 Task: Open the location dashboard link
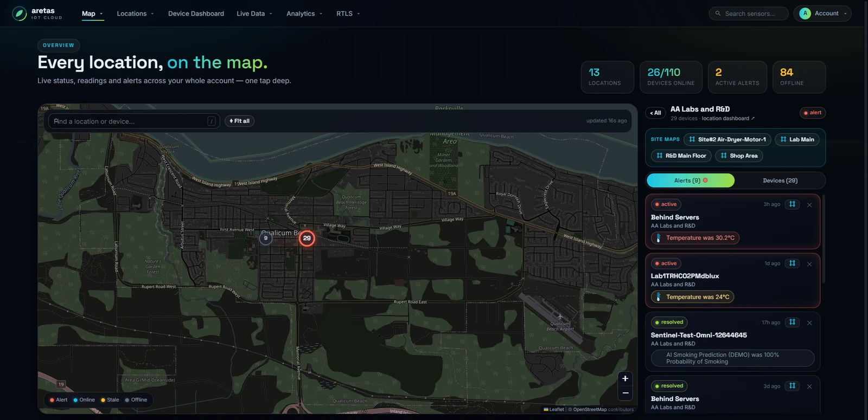click(728, 118)
